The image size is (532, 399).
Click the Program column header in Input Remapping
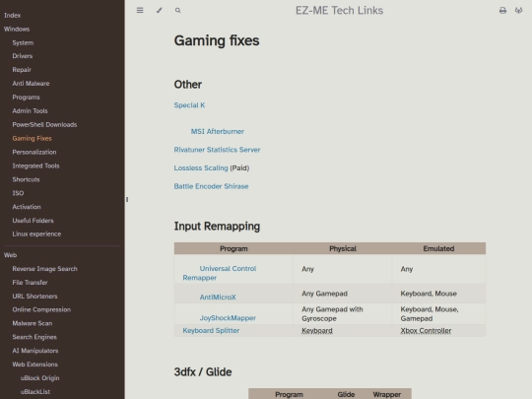[x=233, y=248]
